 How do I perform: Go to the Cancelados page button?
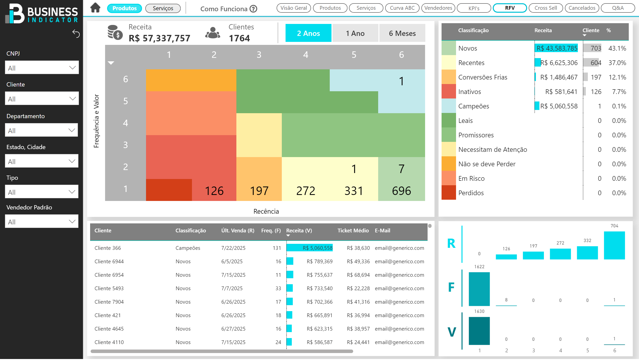click(x=581, y=8)
